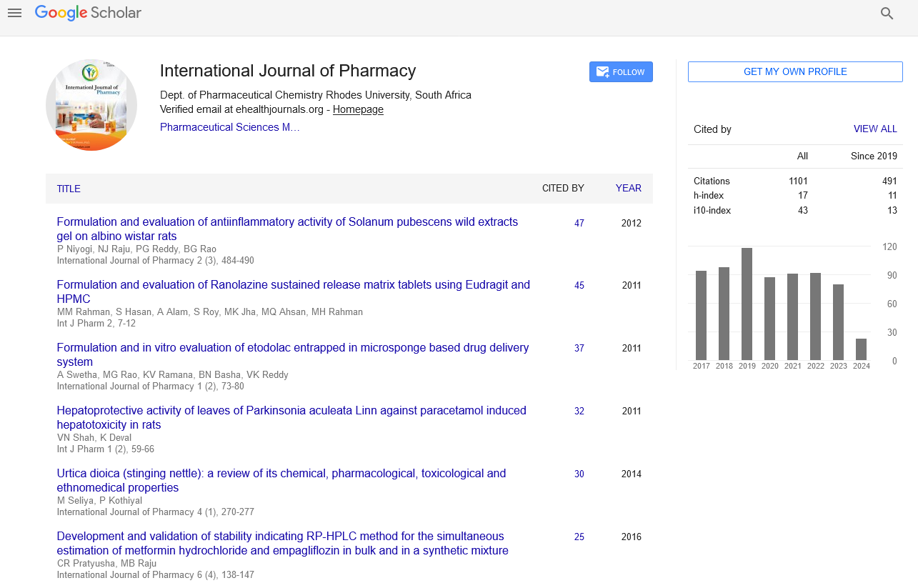Open Ranolazine sustained release matrix tablets article
This screenshot has width=918, height=588.
[x=294, y=291]
